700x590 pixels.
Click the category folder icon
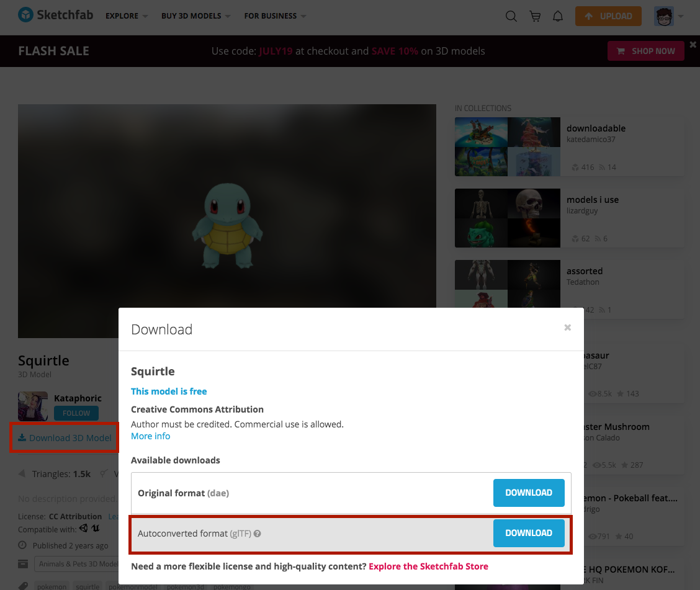[23, 564]
